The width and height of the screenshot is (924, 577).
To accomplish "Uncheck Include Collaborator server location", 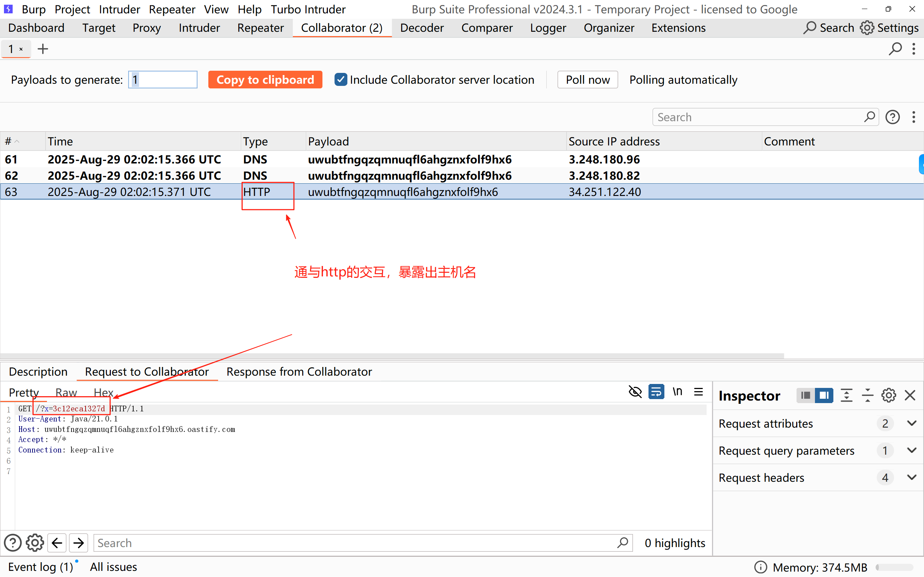I will pos(340,80).
